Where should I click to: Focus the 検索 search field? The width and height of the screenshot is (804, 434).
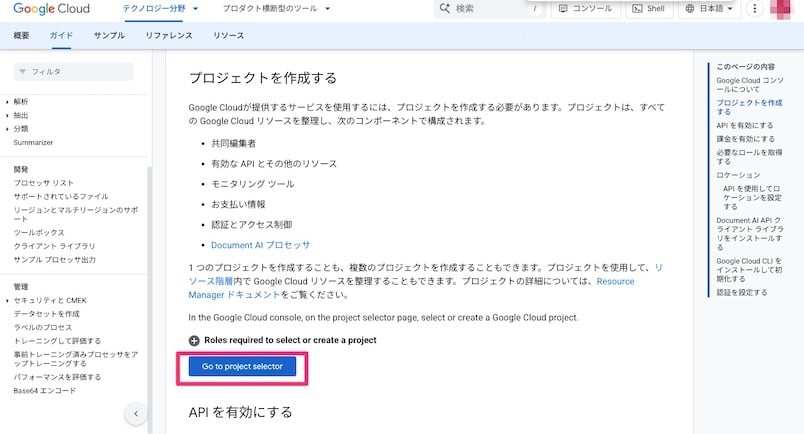(490, 9)
